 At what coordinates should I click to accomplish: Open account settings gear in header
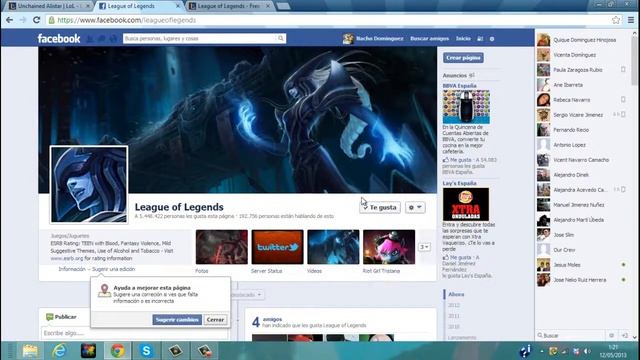492,39
